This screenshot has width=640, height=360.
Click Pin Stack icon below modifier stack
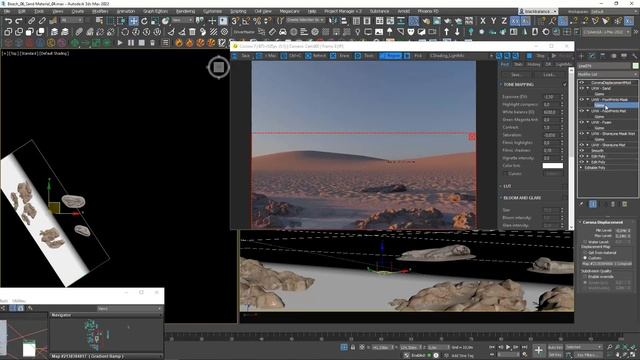click(582, 204)
